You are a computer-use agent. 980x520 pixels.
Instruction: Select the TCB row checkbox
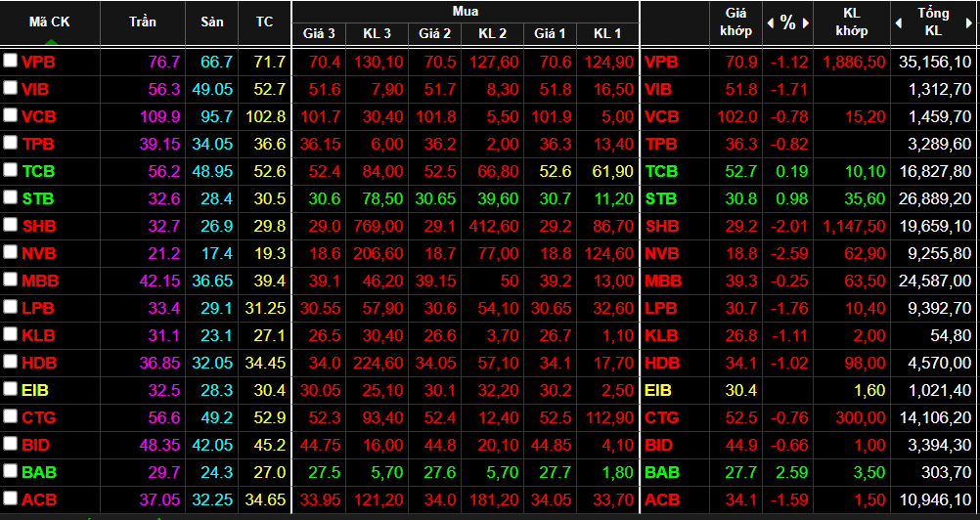click(x=10, y=170)
